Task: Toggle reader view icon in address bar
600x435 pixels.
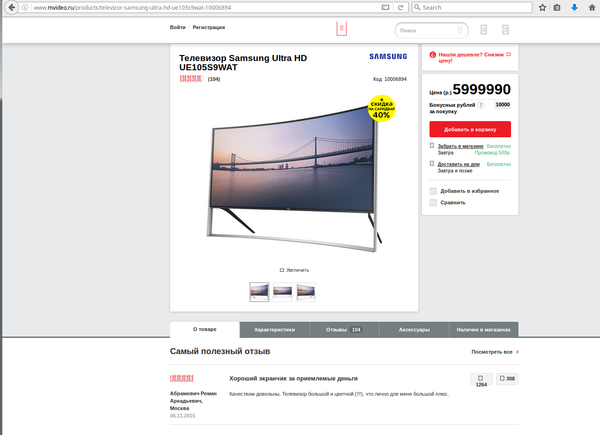Action: coord(385,7)
